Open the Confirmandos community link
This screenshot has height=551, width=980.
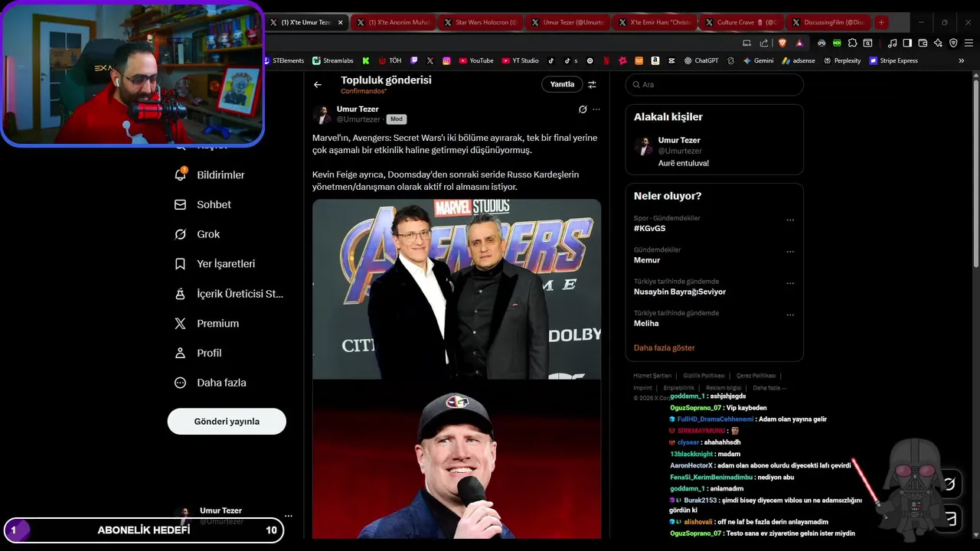[364, 91]
